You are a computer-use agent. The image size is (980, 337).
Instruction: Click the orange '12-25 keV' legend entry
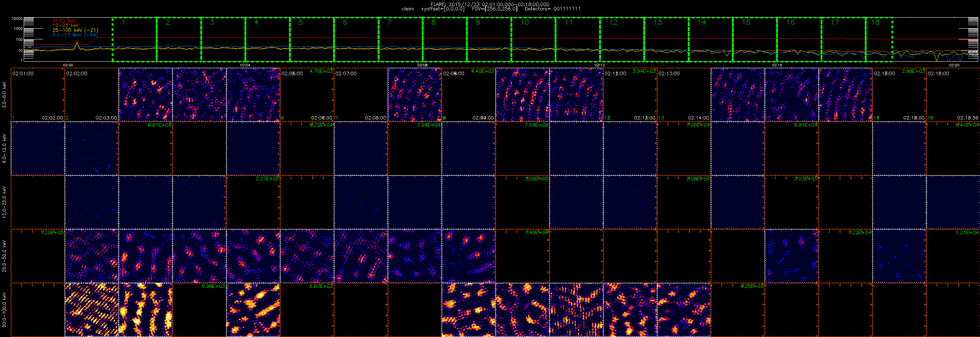pos(66,25)
